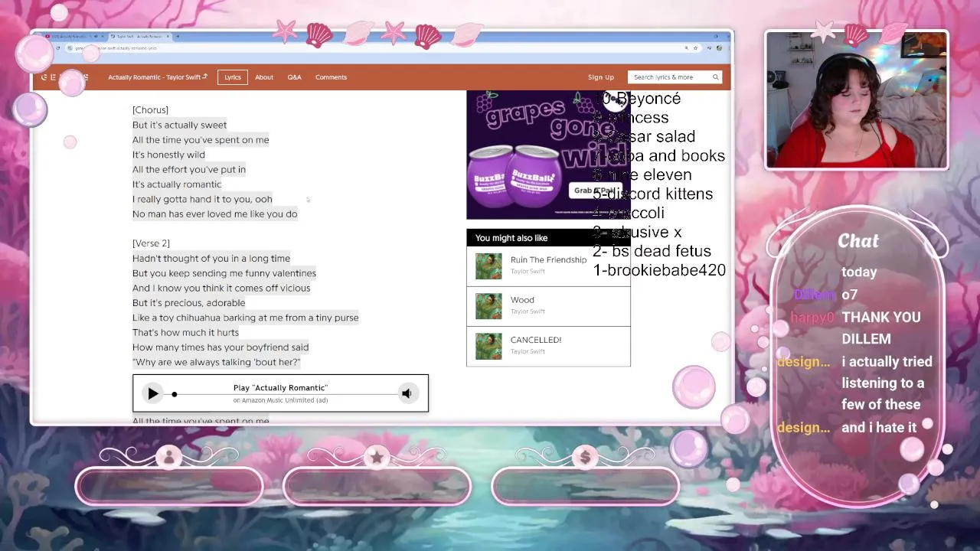The image size is (980, 551).
Task: Click the Actually Romantic - Taylor Swift header title
Action: pyautogui.click(x=158, y=77)
